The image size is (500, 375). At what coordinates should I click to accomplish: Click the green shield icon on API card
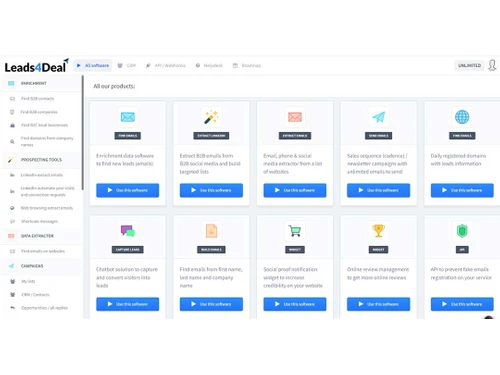tap(462, 231)
